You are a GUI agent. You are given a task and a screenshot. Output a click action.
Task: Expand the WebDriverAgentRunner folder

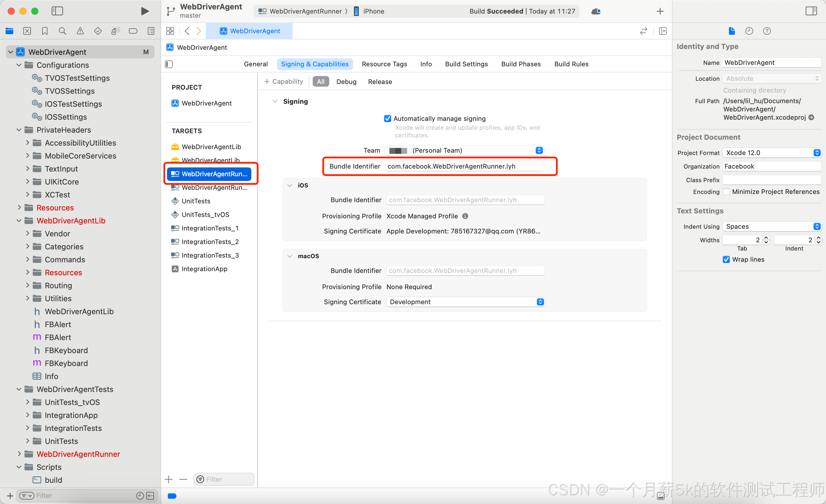19,454
